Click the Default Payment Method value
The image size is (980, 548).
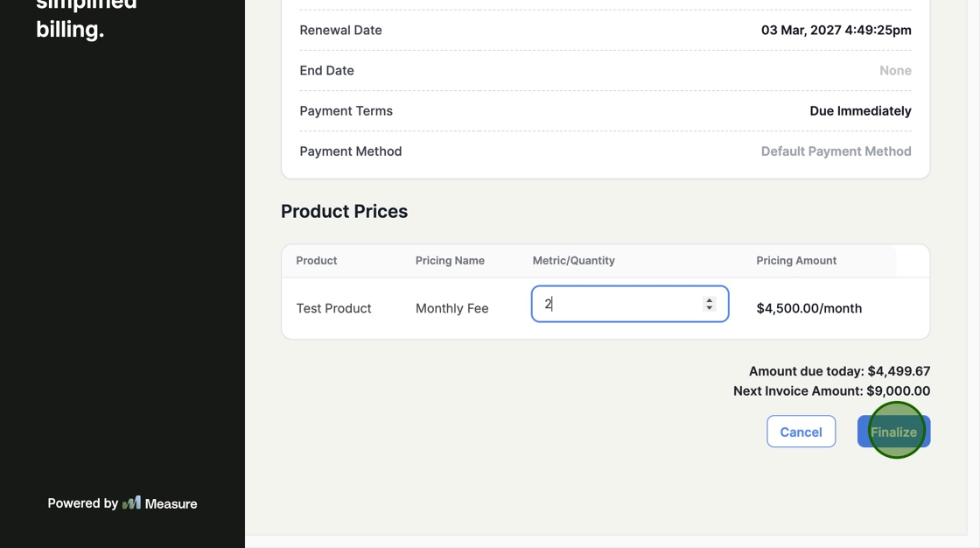pyautogui.click(x=836, y=151)
